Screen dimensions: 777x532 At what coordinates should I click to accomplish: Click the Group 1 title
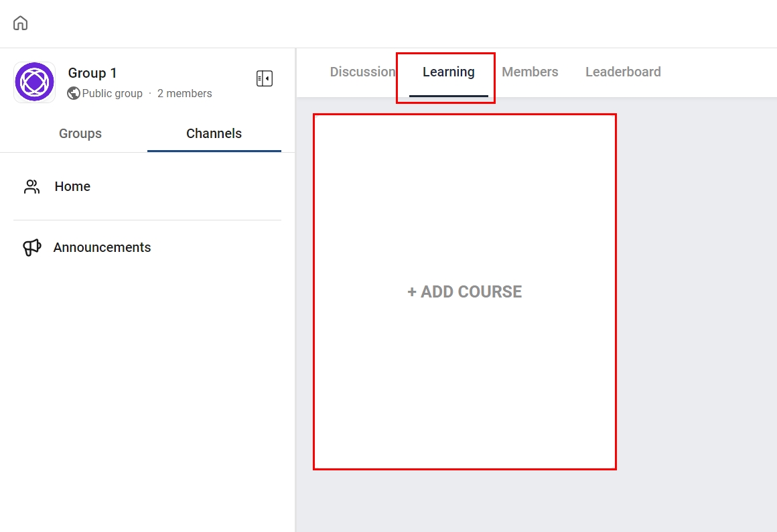tap(92, 73)
